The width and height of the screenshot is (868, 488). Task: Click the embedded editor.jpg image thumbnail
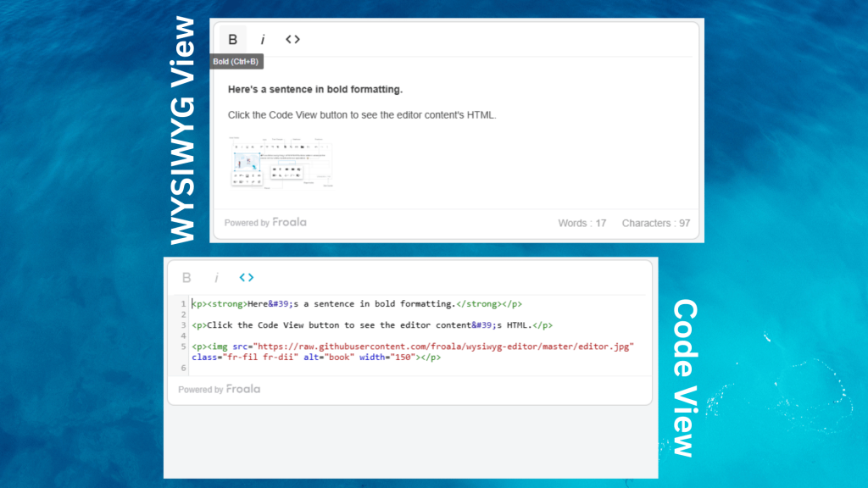pos(281,161)
